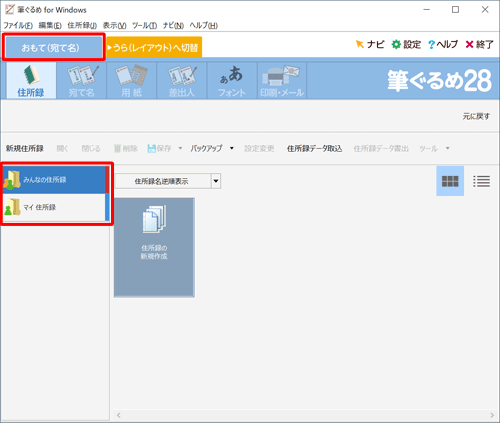The width and height of the screenshot is (500, 423).
Task: Click the 新規住所録 button
Action: [x=25, y=148]
